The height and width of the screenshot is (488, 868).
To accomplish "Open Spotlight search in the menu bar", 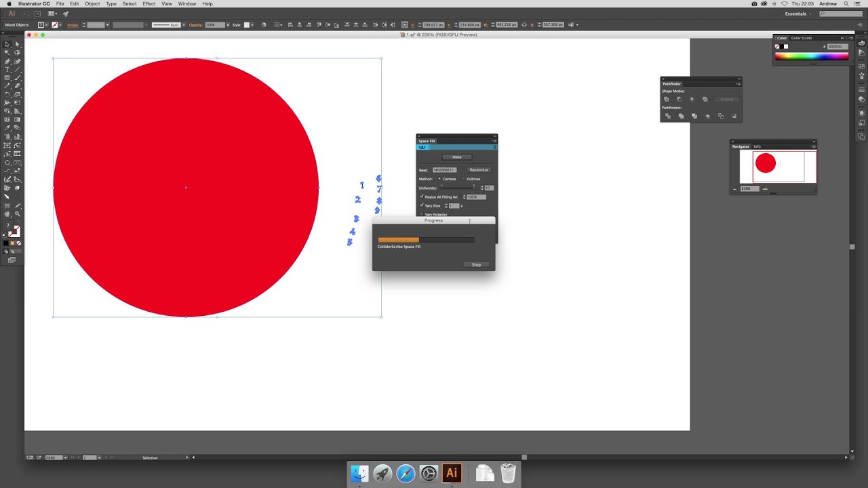I will point(846,3).
